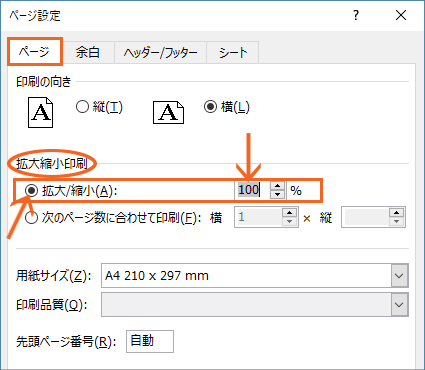Click the 拡大縮小印刷 section label
This screenshot has width=425, height=370.
(x=52, y=163)
